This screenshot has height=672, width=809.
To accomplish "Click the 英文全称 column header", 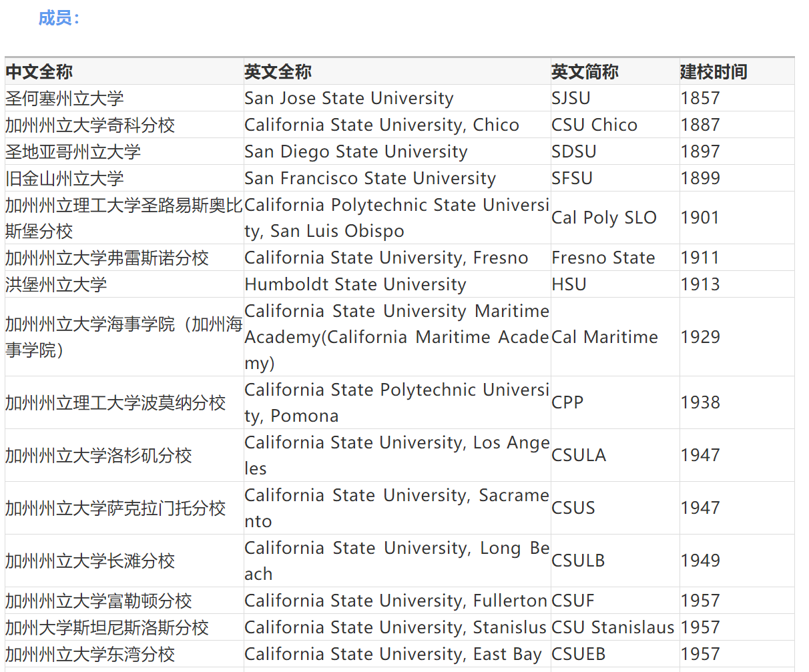I will [278, 71].
